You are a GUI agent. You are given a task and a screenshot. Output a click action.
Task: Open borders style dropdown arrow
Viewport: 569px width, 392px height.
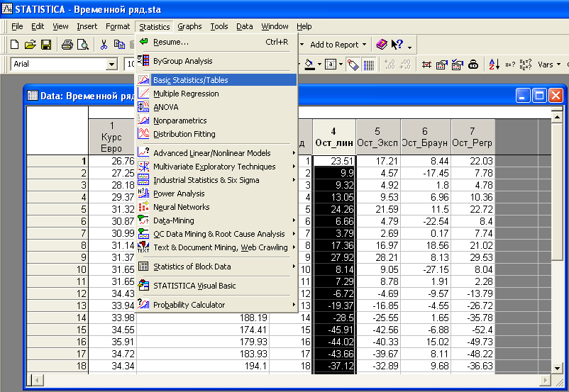pyautogui.click(x=341, y=65)
